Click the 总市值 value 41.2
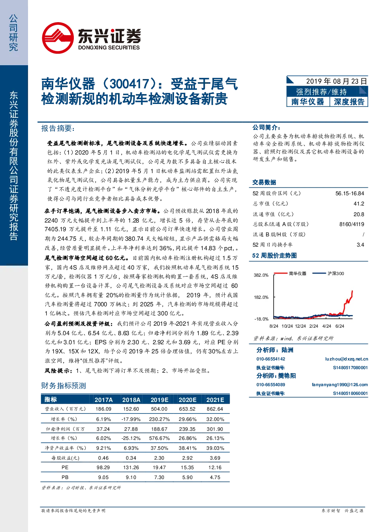The width and height of the screenshot is (392, 532). click(x=359, y=204)
